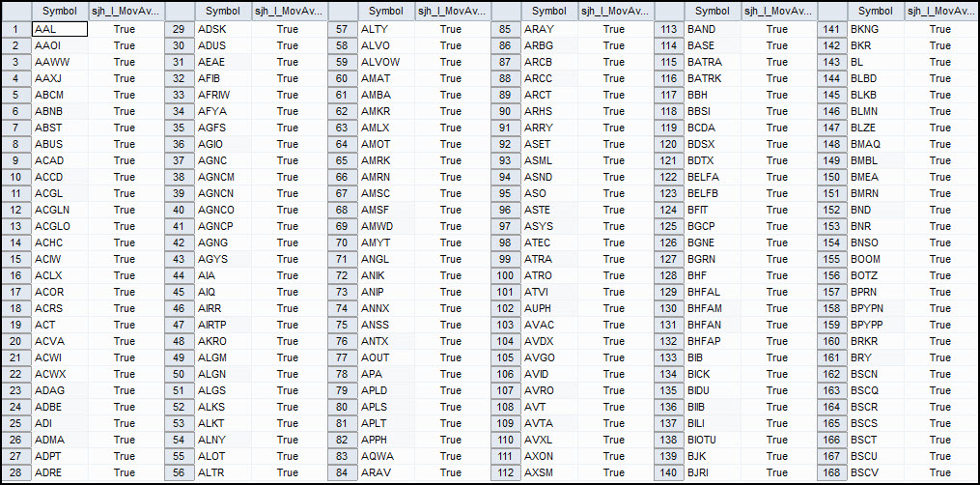
Task: Click the ARAV symbol cell
Action: [386, 471]
